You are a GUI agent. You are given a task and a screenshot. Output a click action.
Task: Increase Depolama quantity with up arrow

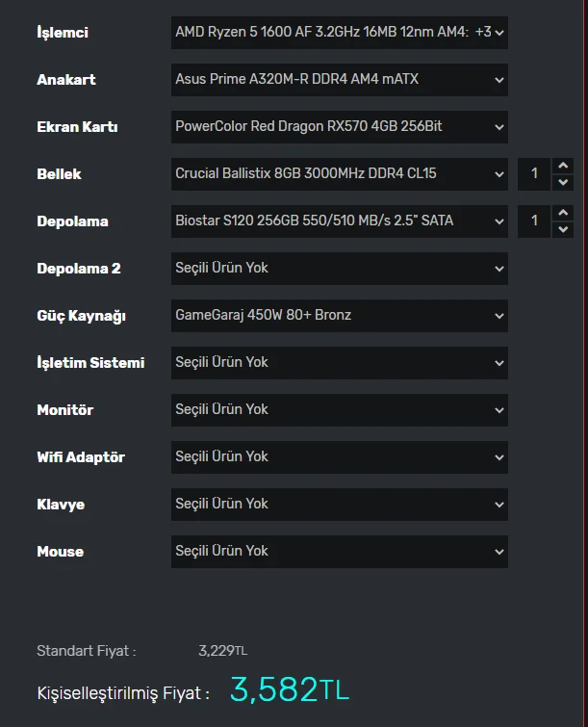pyautogui.click(x=563, y=213)
